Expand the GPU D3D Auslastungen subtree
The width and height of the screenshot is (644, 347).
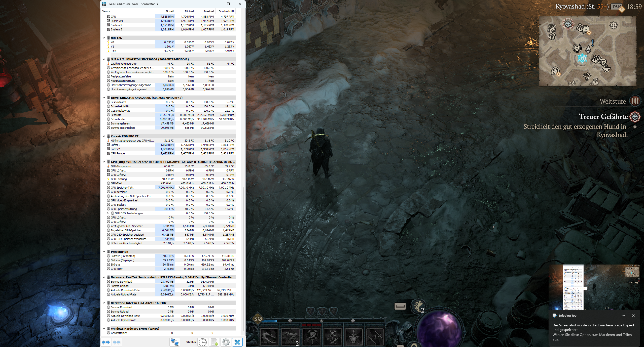pos(108,213)
